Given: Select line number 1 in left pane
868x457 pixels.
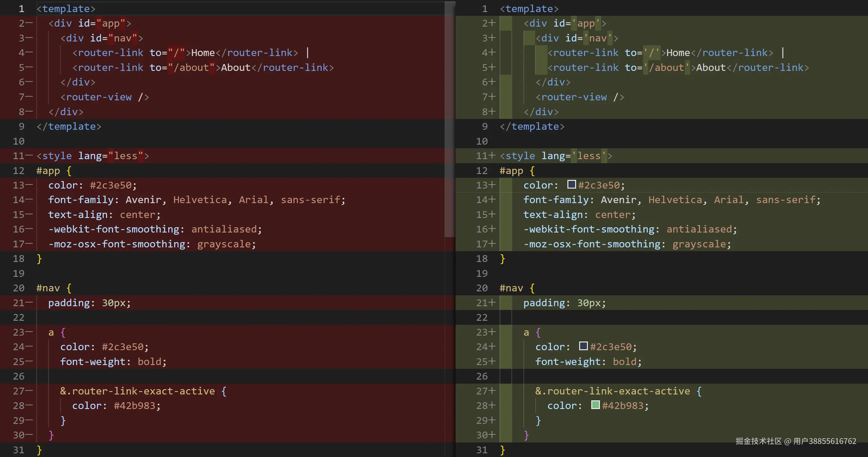Looking at the screenshot, I should pyautogui.click(x=22, y=9).
